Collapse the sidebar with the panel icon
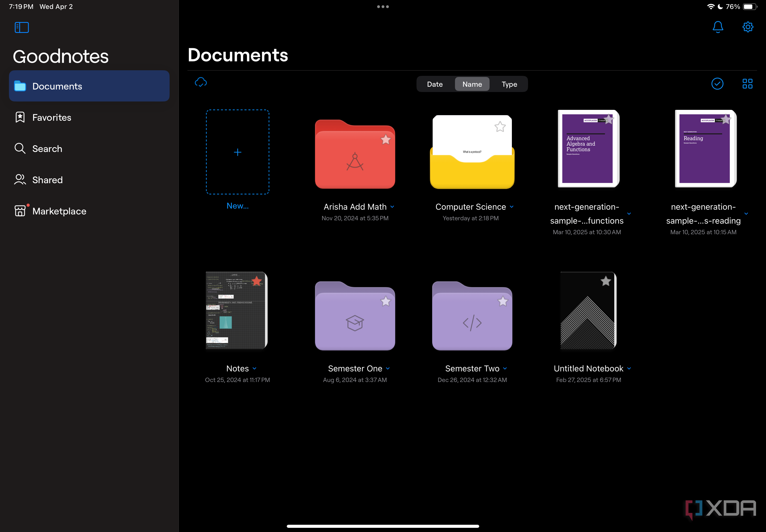This screenshot has width=766, height=532. point(22,27)
